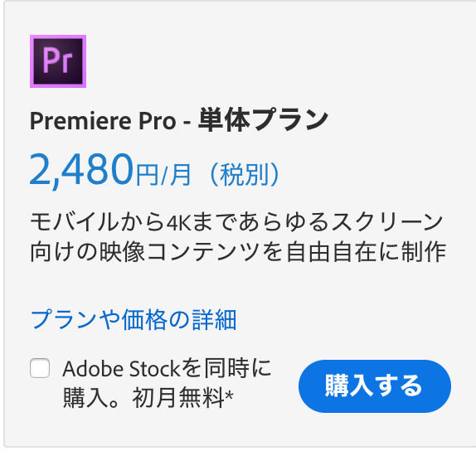Click the Premiere Pro product name text
This screenshot has width=476, height=451.
coord(103,121)
